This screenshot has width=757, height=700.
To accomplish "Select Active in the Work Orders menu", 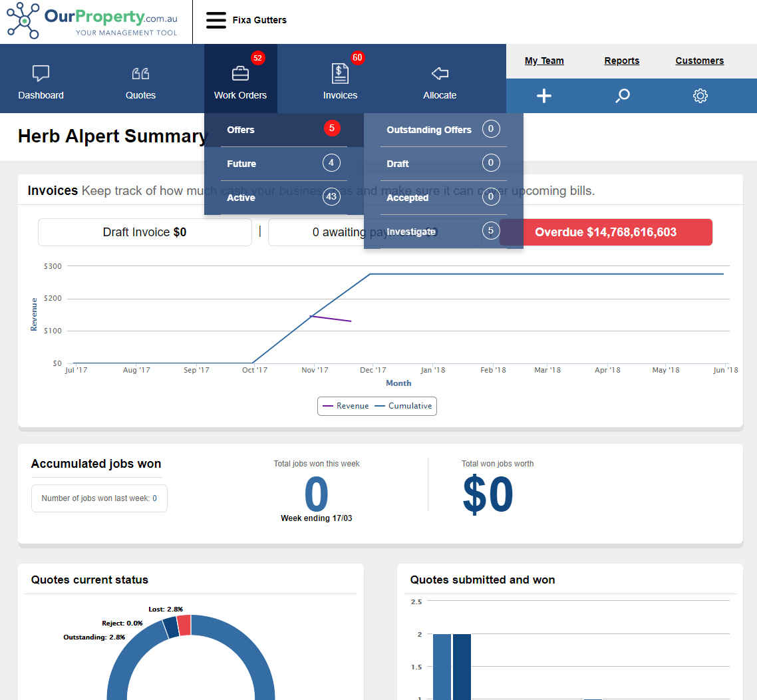I will click(284, 198).
